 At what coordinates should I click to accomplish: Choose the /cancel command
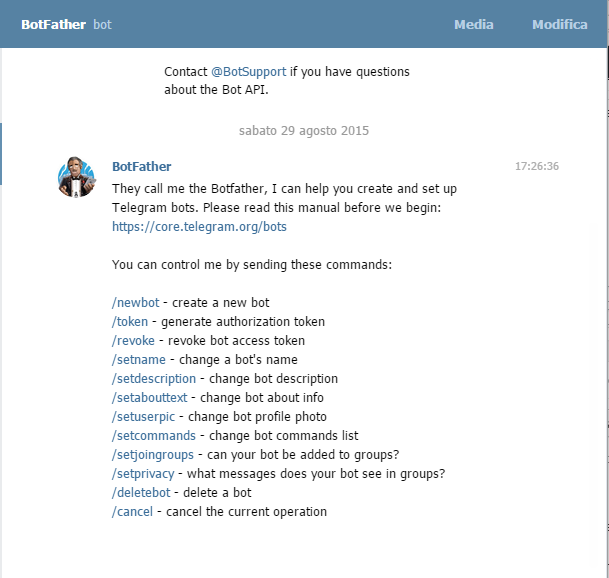tap(132, 512)
